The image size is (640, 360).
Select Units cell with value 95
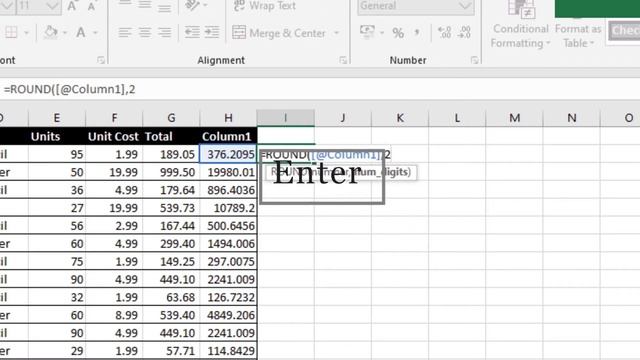click(57, 154)
